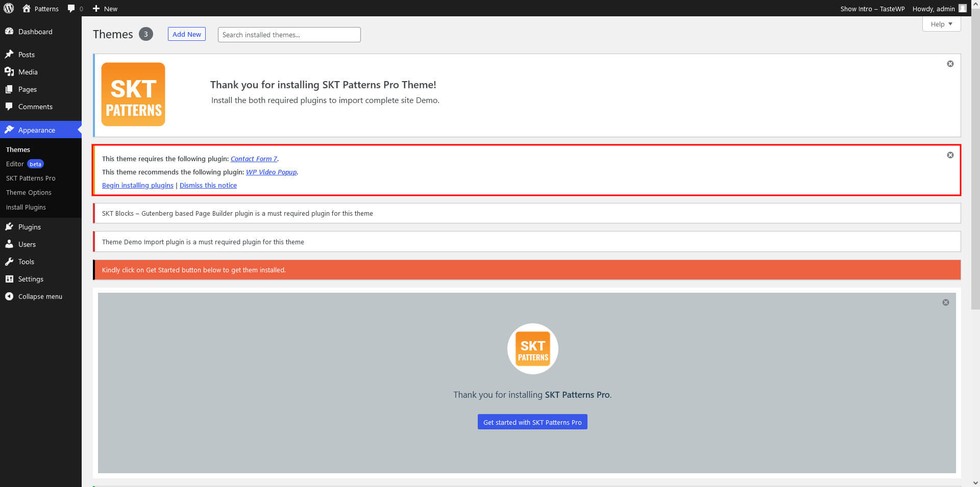The width and height of the screenshot is (980, 487).
Task: Dismiss the required plugins notice with X
Action: (x=950, y=155)
